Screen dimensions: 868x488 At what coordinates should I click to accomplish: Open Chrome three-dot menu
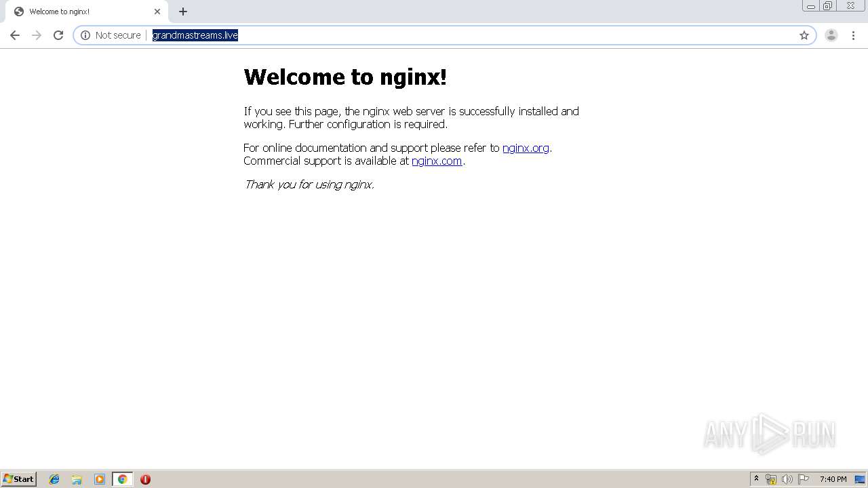854,35
